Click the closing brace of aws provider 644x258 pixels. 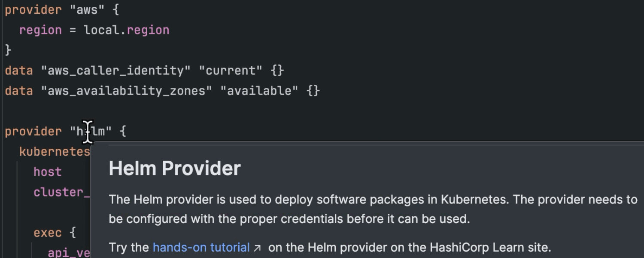click(8, 50)
